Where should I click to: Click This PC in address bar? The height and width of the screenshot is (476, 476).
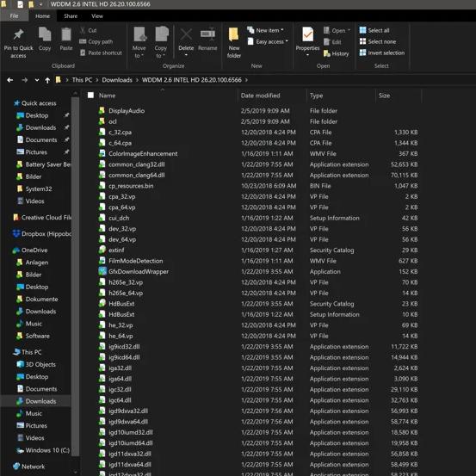pyautogui.click(x=82, y=80)
